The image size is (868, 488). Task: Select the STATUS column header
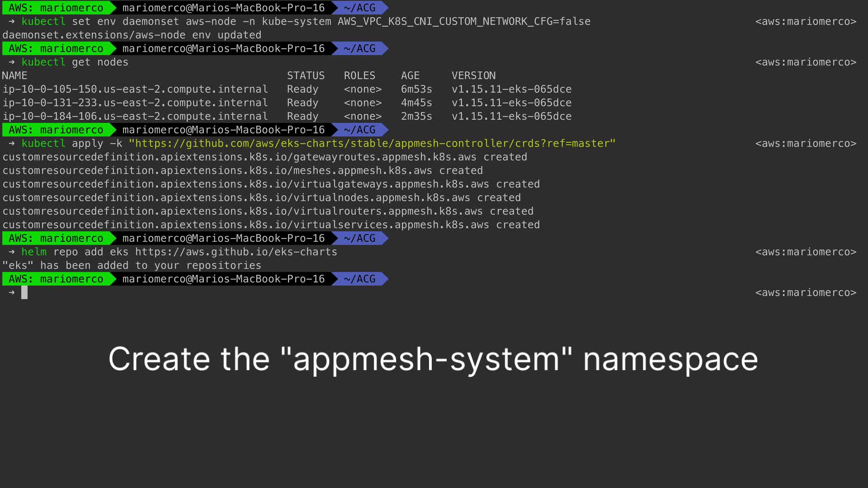pos(306,76)
